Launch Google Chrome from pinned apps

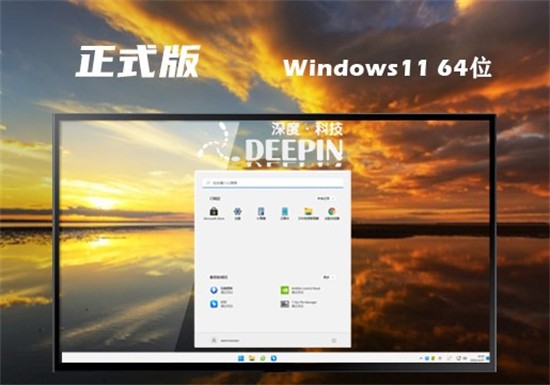pyautogui.click(x=332, y=213)
